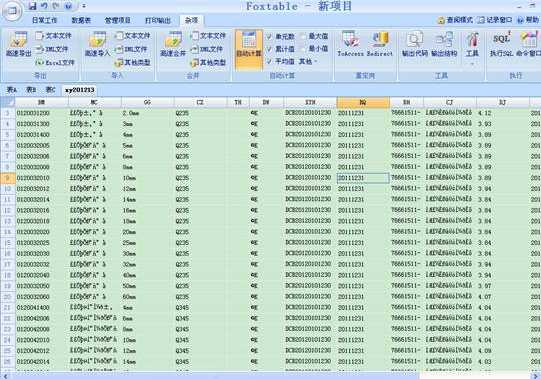Export to XML文件 in the 导出 group
Screen dimensions: 541x379
pos(52,49)
